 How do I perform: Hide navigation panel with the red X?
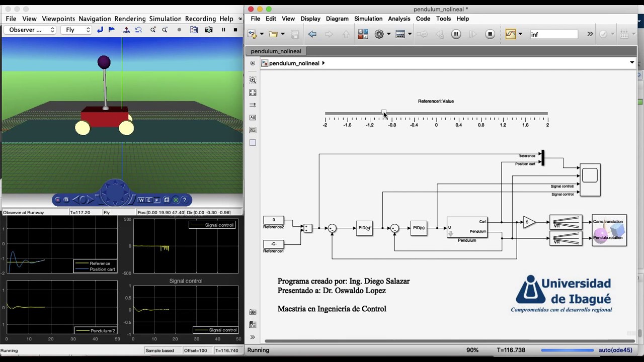click(57, 200)
